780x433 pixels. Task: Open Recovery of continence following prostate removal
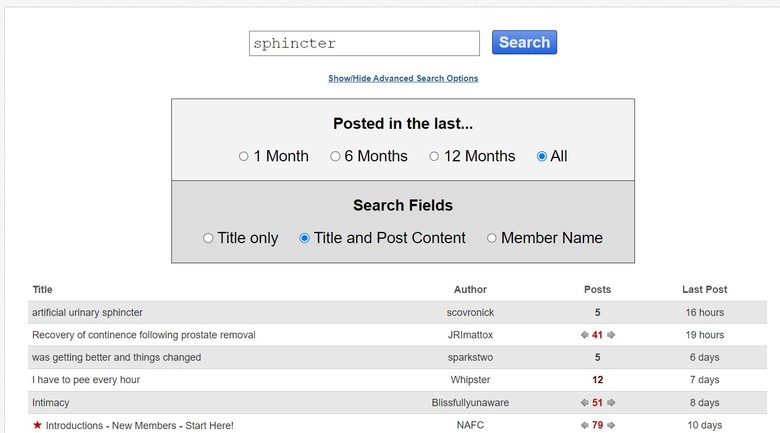point(143,335)
